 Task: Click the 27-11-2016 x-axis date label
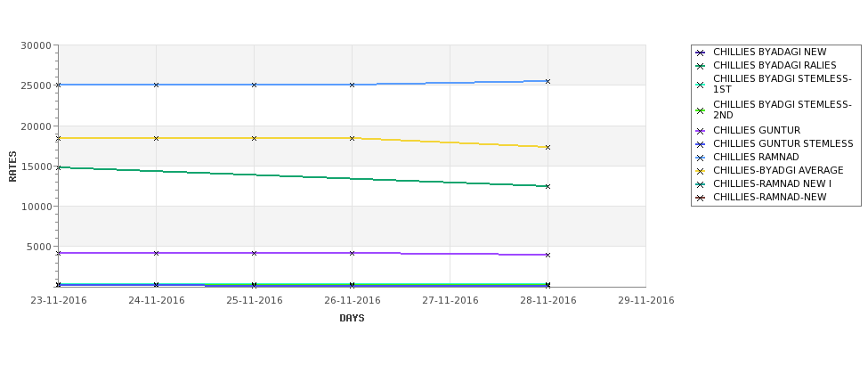[x=450, y=301]
